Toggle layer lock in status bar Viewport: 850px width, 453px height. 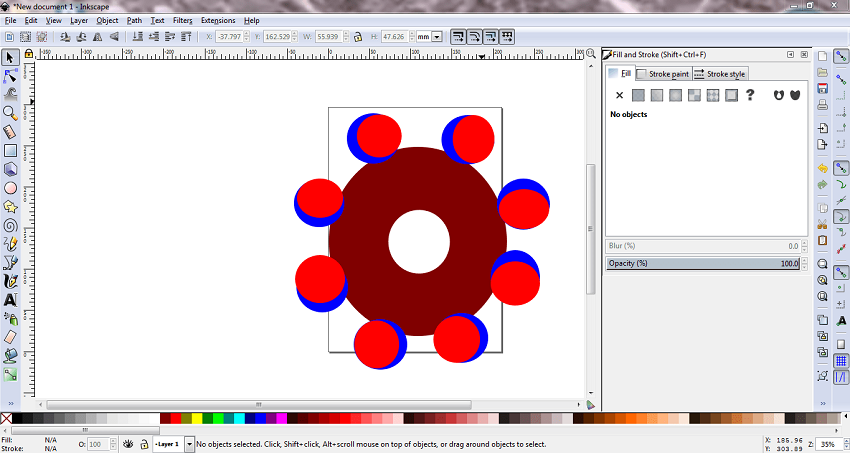point(144,444)
